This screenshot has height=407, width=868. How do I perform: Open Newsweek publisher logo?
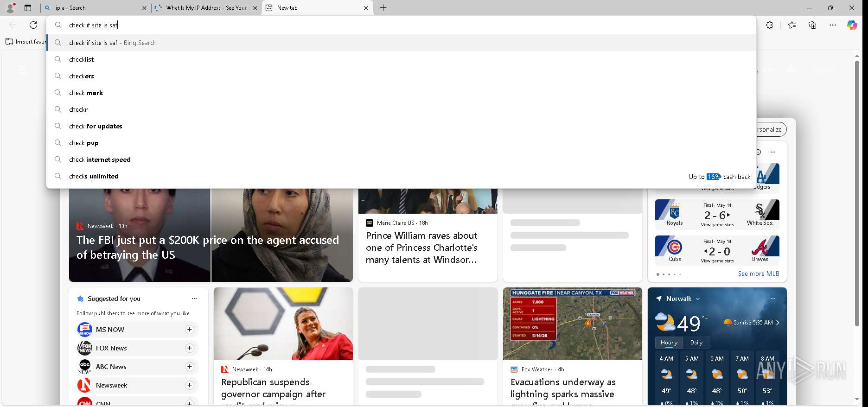tap(84, 385)
